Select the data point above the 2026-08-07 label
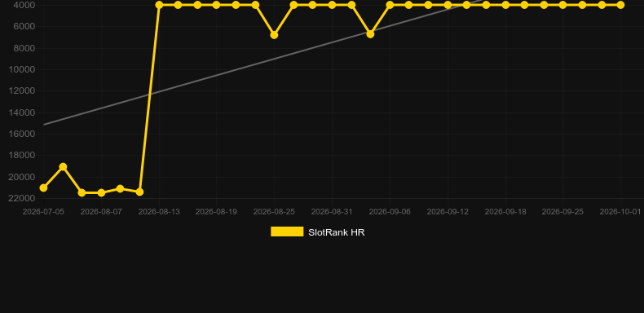 pos(101,192)
